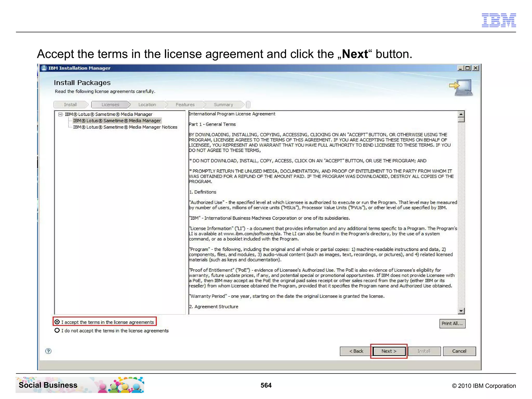The width and height of the screenshot is (532, 399).
Task: Open the Media Manager Notices tree item
Action: [x=125, y=127]
